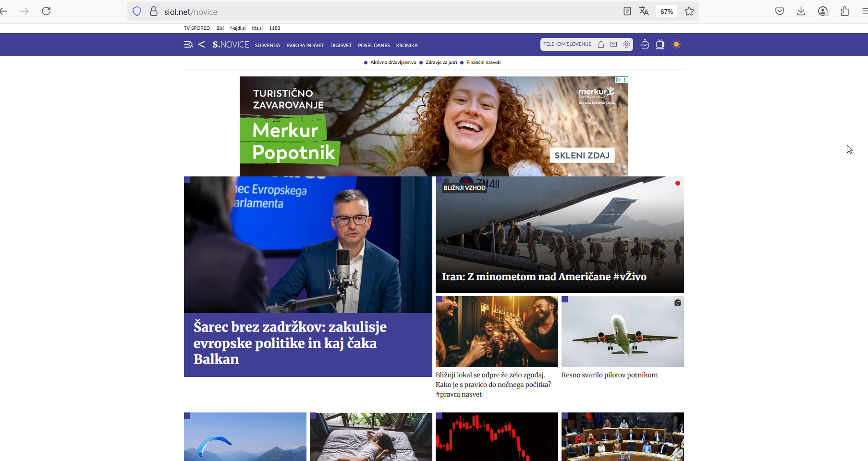This screenshot has width=868, height=461.
Task: Click the shopping bag icon in header
Action: coord(600,44)
